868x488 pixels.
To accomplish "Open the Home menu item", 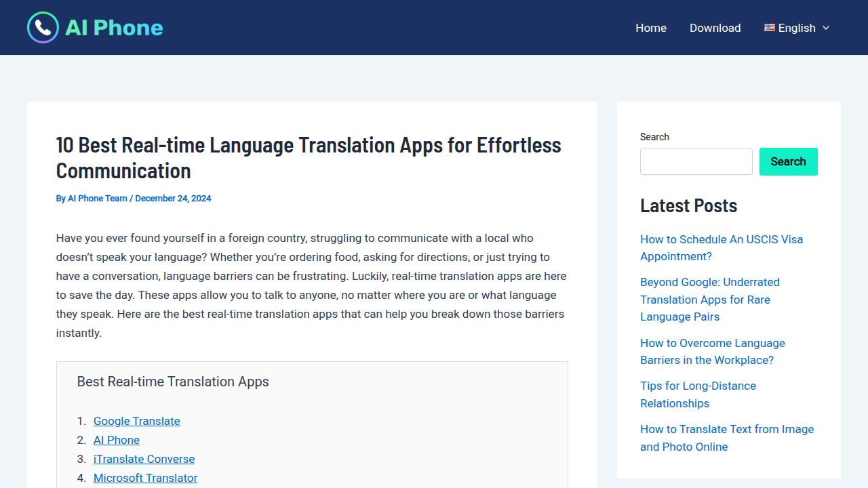I will point(651,28).
